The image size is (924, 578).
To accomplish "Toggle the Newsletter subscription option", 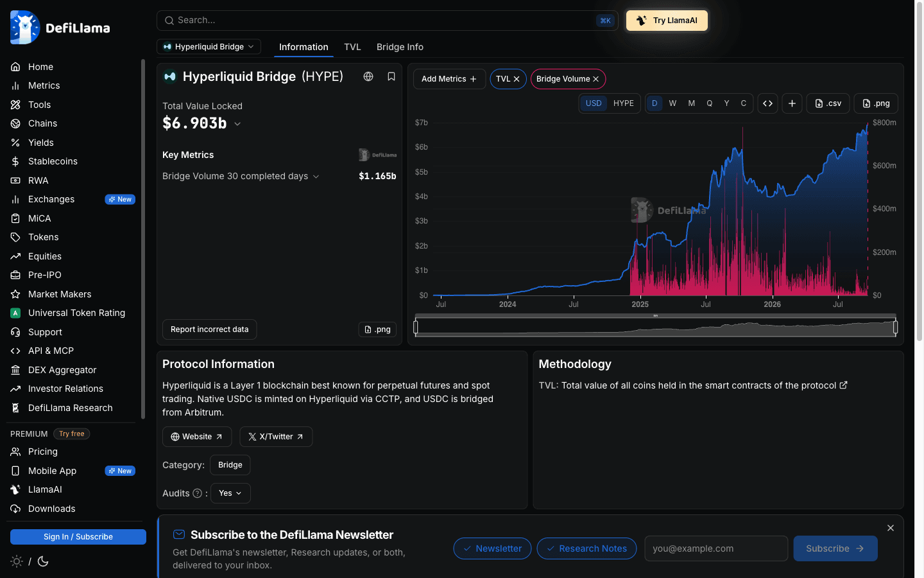I will point(492,548).
